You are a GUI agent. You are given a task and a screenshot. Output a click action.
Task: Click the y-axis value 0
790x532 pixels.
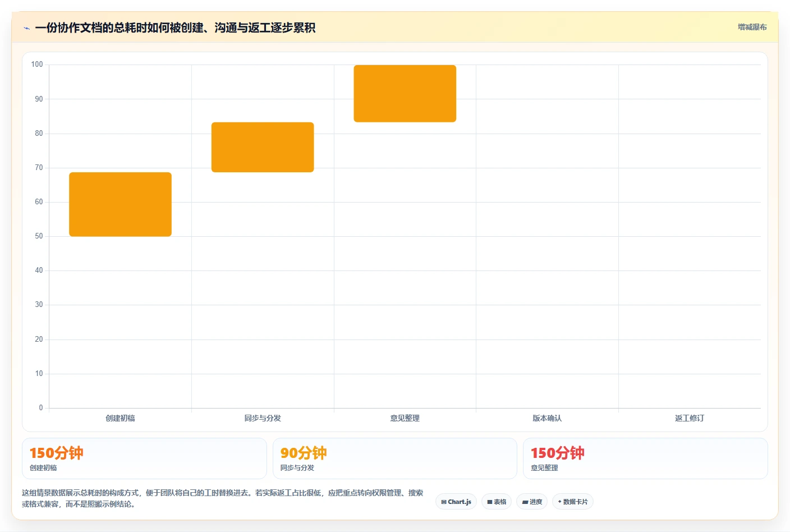[x=41, y=408]
